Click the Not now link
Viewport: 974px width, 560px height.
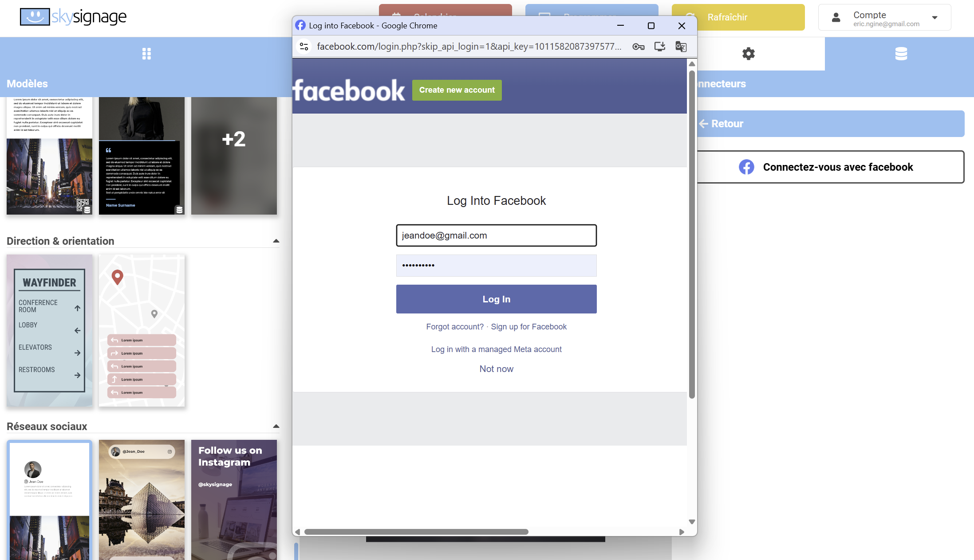(496, 369)
